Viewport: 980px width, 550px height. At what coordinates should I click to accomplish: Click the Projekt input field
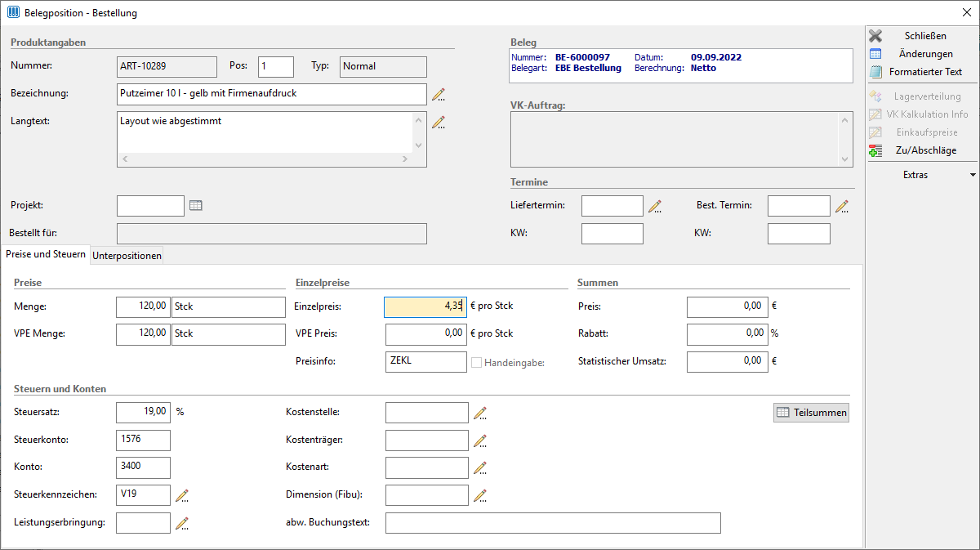click(150, 206)
